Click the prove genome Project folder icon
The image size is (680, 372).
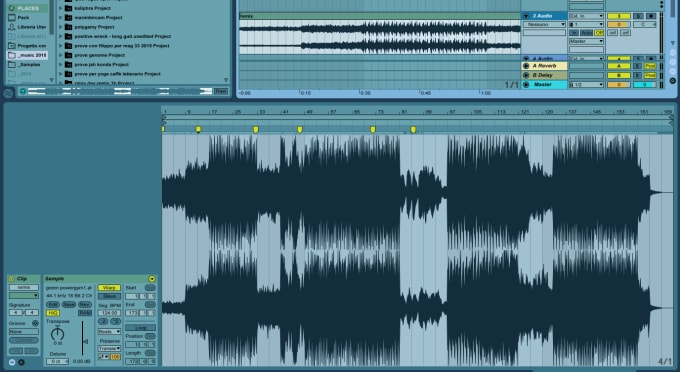[68, 55]
